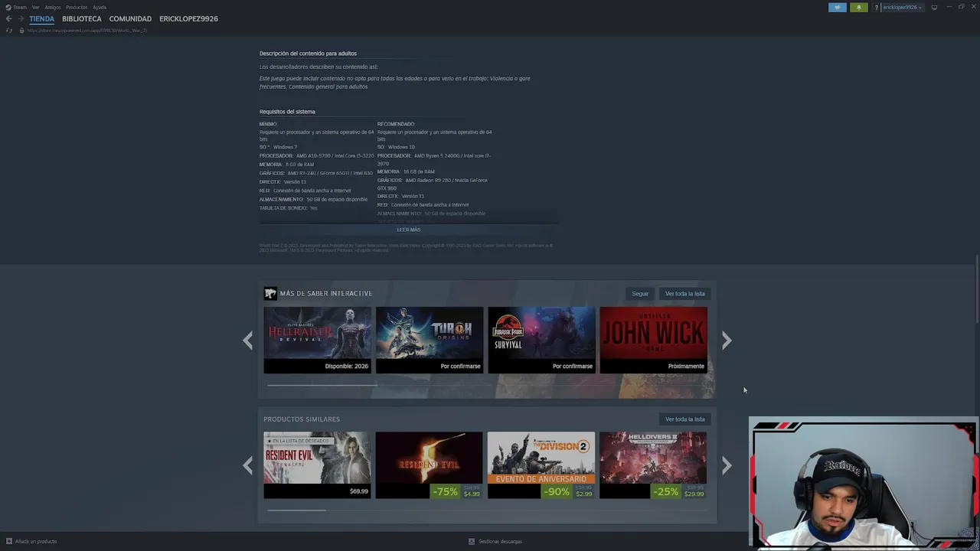Show next similar products with right arrow
980x551 pixels.
[727, 465]
